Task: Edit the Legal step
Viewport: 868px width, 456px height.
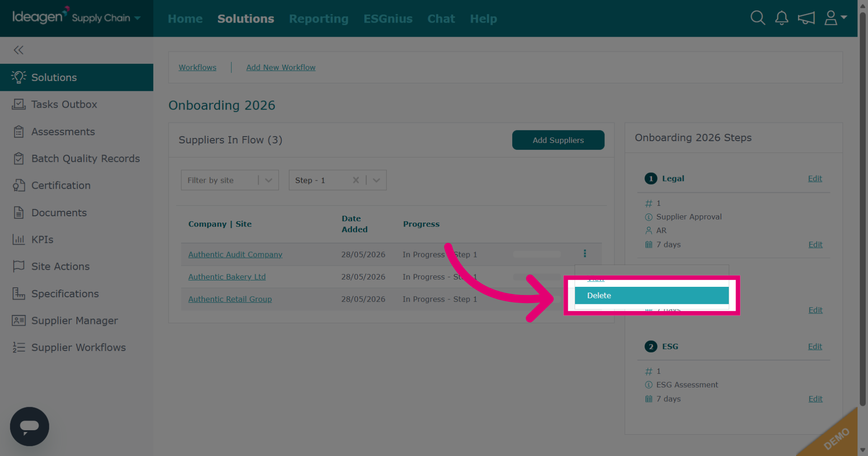Action: (815, 179)
